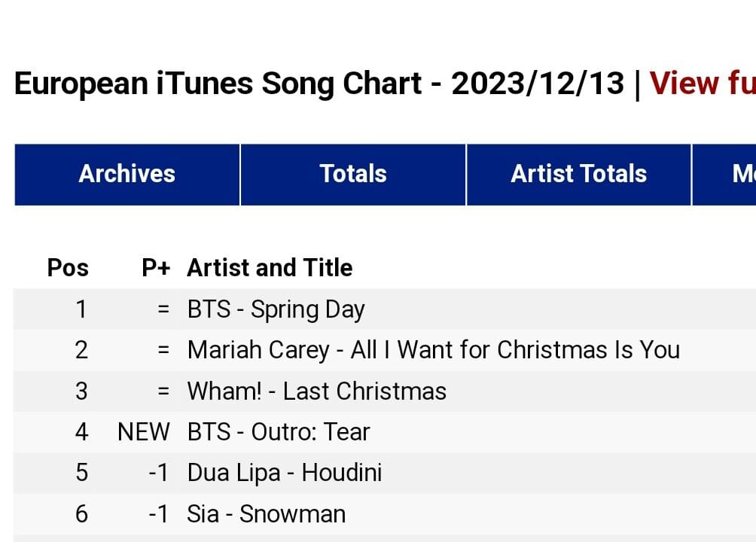Click the P+ column header
Viewport: 756px width, 542px height.
coord(156,267)
